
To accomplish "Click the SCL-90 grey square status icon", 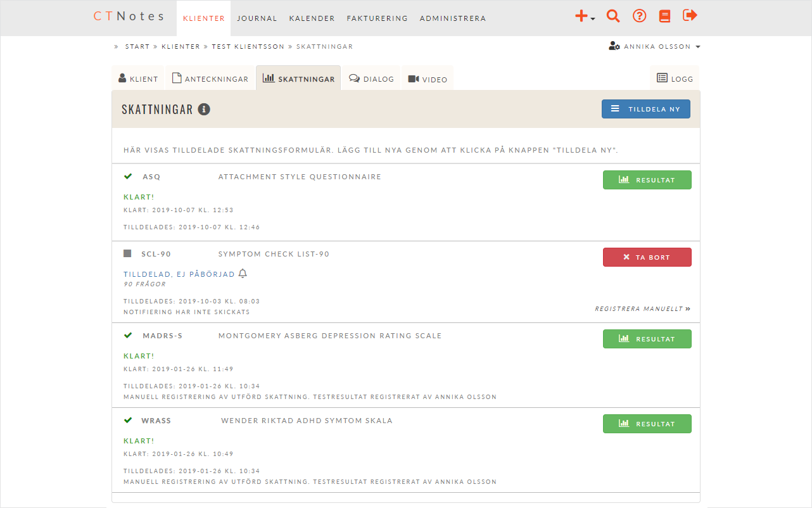I will click(127, 253).
